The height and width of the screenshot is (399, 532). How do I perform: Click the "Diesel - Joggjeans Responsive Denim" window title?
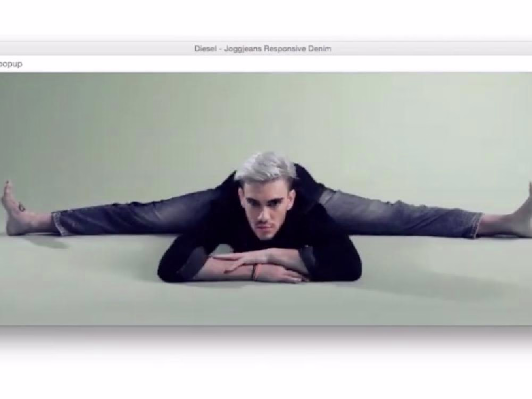tap(263, 48)
